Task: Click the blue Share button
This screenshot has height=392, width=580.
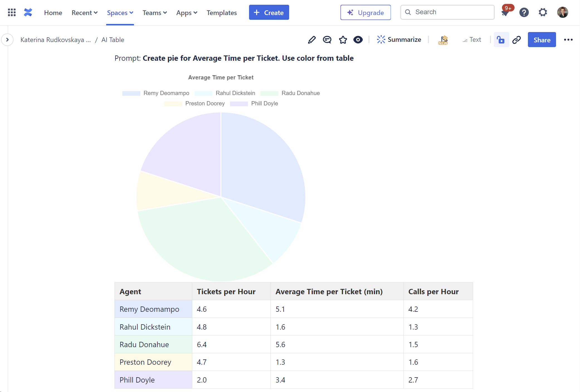Action: tap(542, 40)
